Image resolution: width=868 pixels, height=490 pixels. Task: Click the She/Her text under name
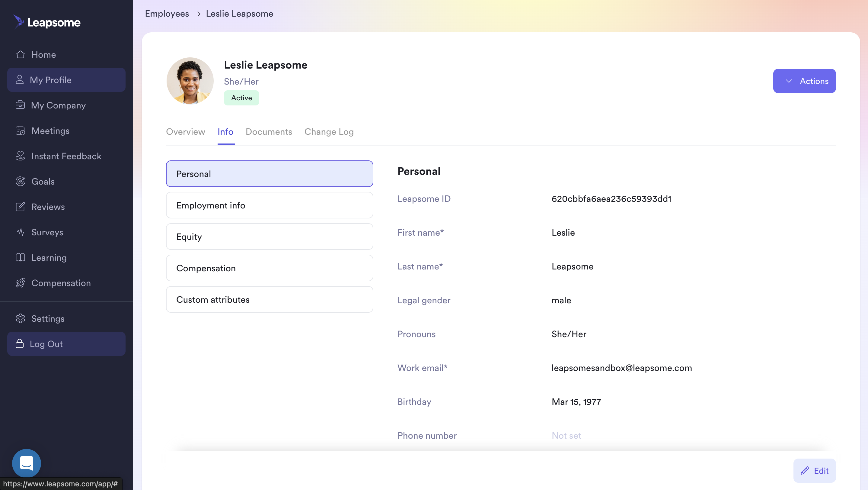click(x=241, y=81)
